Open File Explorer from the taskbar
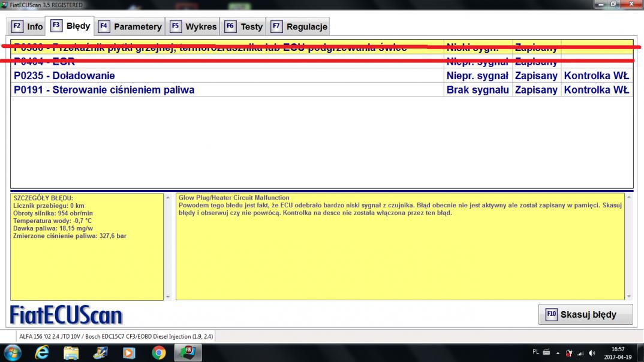Viewport: 644px width, 362px height. tap(71, 352)
